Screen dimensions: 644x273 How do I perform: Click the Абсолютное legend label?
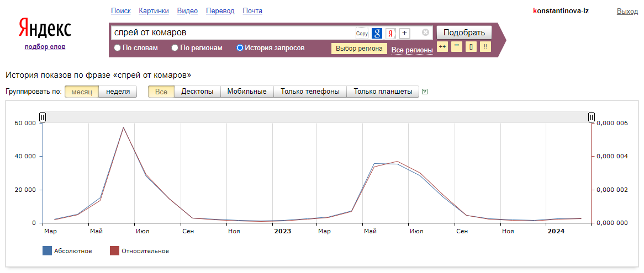click(x=73, y=251)
